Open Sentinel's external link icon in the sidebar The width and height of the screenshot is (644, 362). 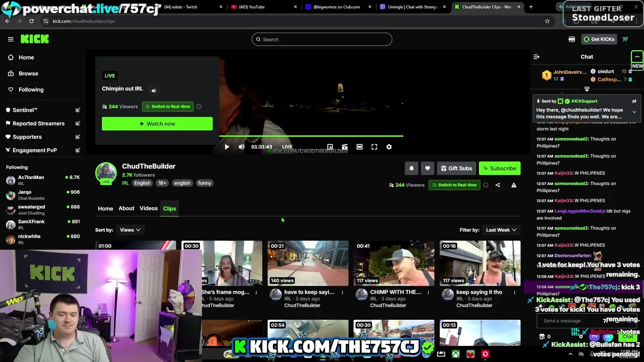click(77, 110)
